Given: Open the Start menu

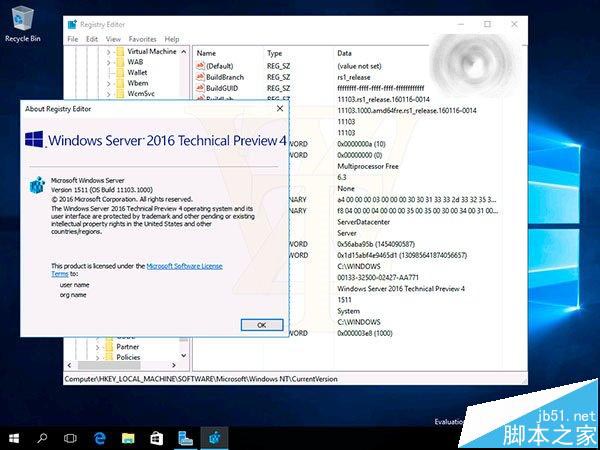Looking at the screenshot, I should point(14,439).
